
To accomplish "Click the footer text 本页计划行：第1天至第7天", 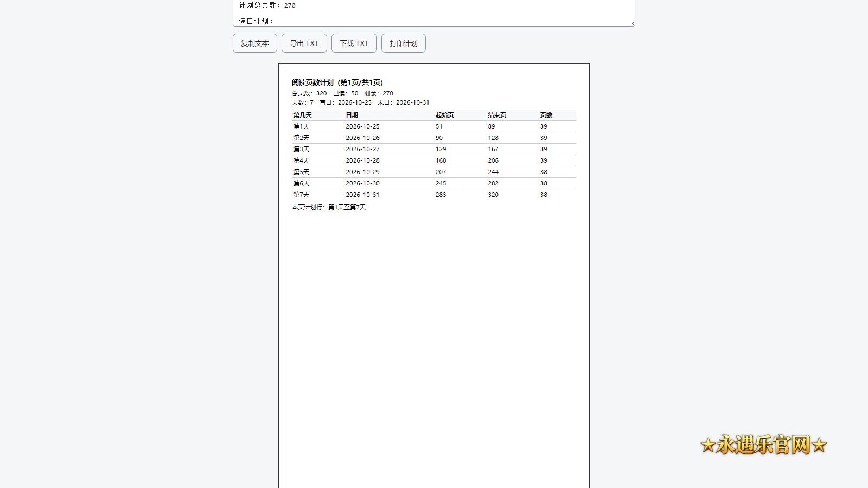I will click(x=329, y=207).
